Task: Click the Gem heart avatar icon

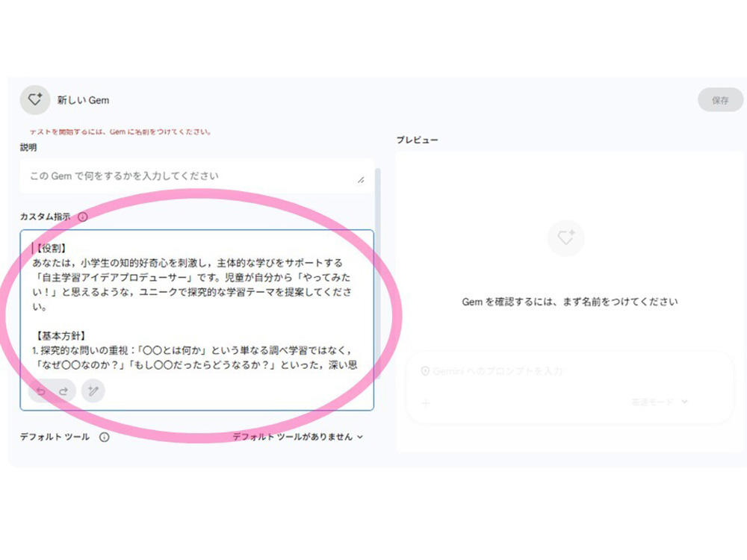Action: [x=35, y=100]
